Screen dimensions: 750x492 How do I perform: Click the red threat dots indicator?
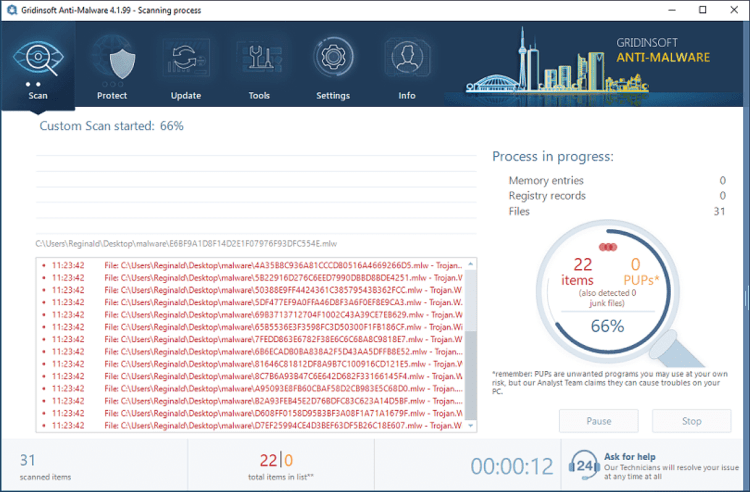pos(607,247)
